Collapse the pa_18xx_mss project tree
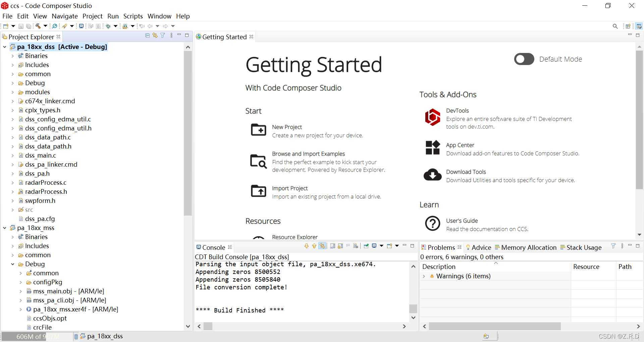 5,228
